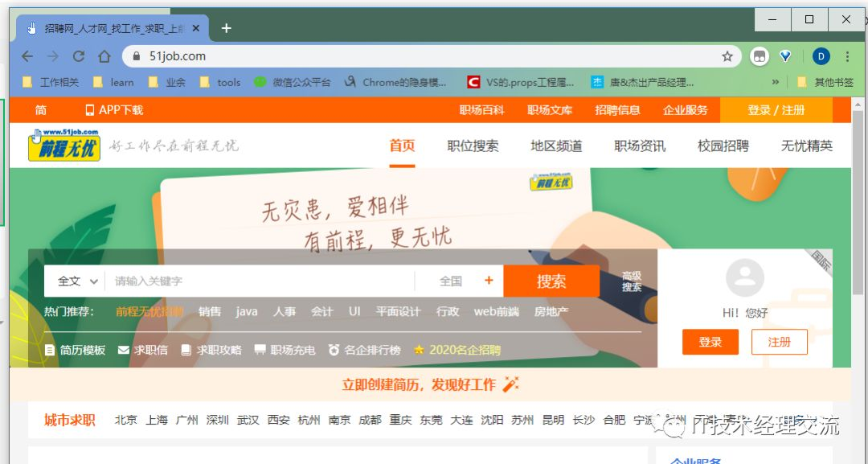
Task: Open the 唐&杰出产品经理 bookmark
Action: (x=642, y=83)
